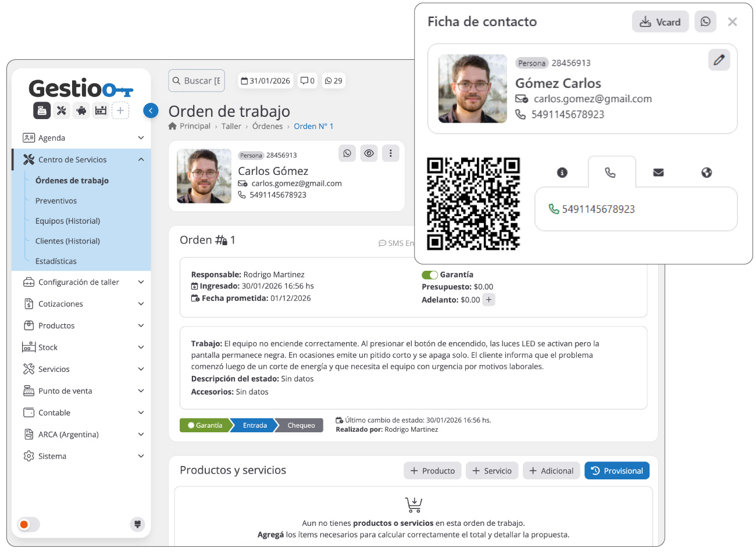This screenshot has height=552, width=756.
Task: Click the email carlos.gomez@gmail.com in contact dialog
Action: coord(593,99)
